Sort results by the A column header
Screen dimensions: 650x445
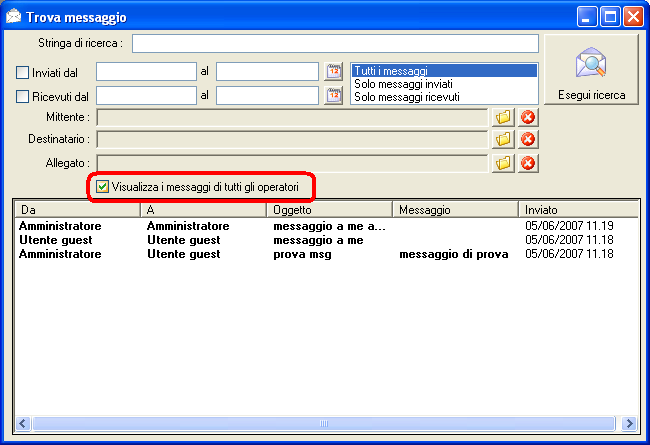click(x=204, y=209)
